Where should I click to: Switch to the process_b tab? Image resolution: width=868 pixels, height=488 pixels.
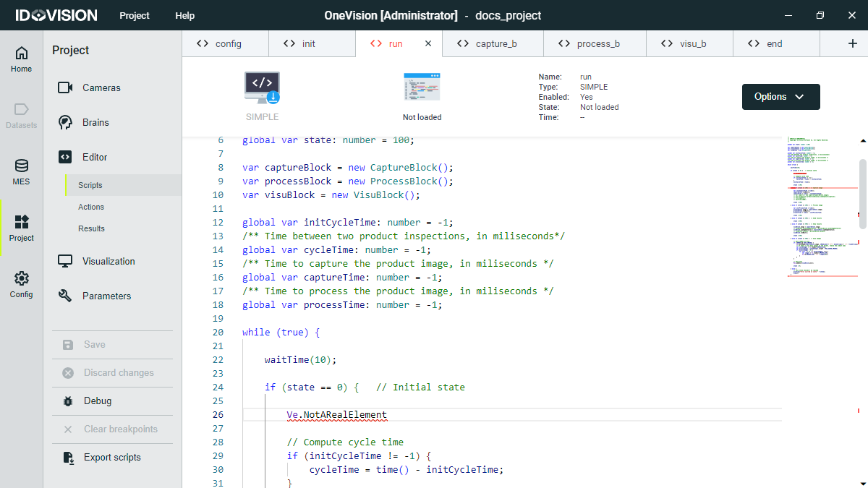589,43
